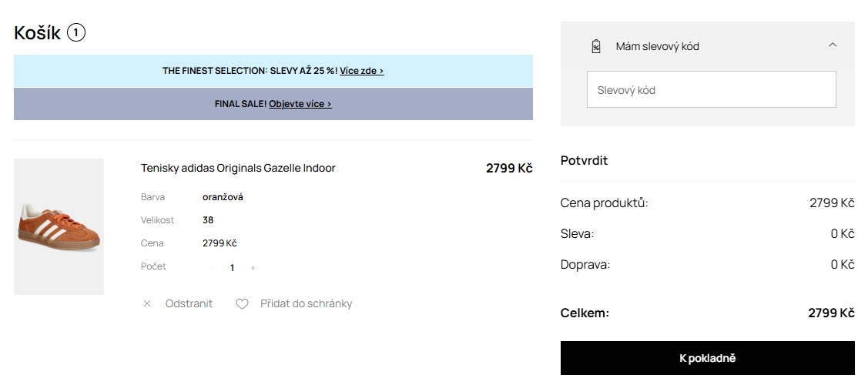Select "Přidat do schránky" text
Image resolution: width=868 pixels, height=385 pixels.
tap(306, 304)
